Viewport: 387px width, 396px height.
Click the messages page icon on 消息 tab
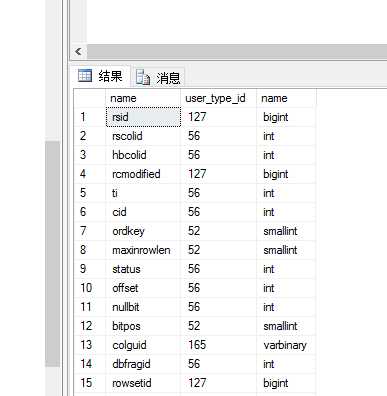click(x=143, y=78)
